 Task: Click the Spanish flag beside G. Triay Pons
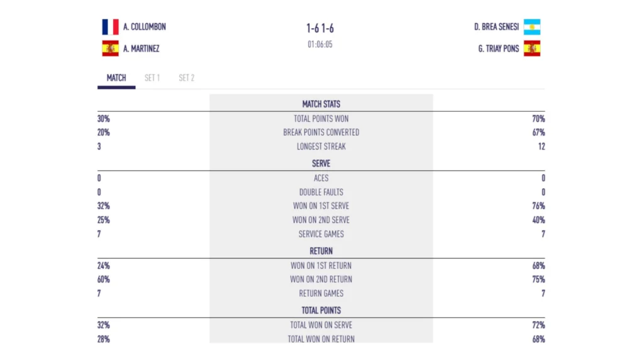pos(532,48)
